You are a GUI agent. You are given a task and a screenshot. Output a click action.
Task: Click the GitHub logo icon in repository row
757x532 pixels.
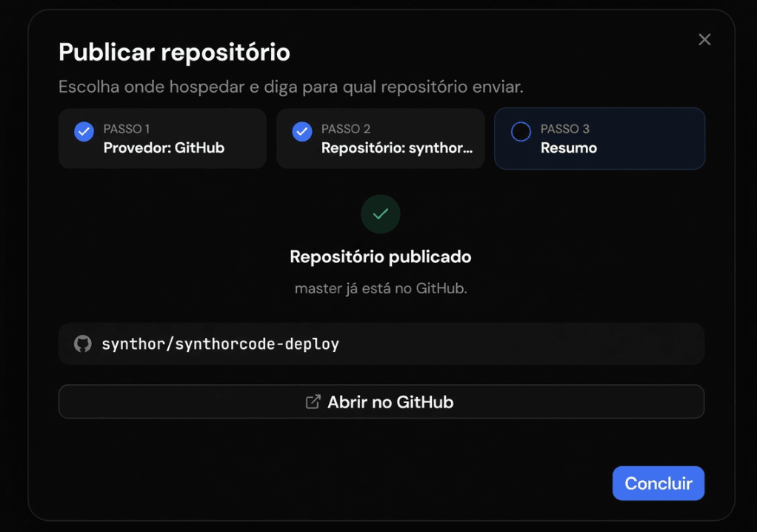[82, 344]
